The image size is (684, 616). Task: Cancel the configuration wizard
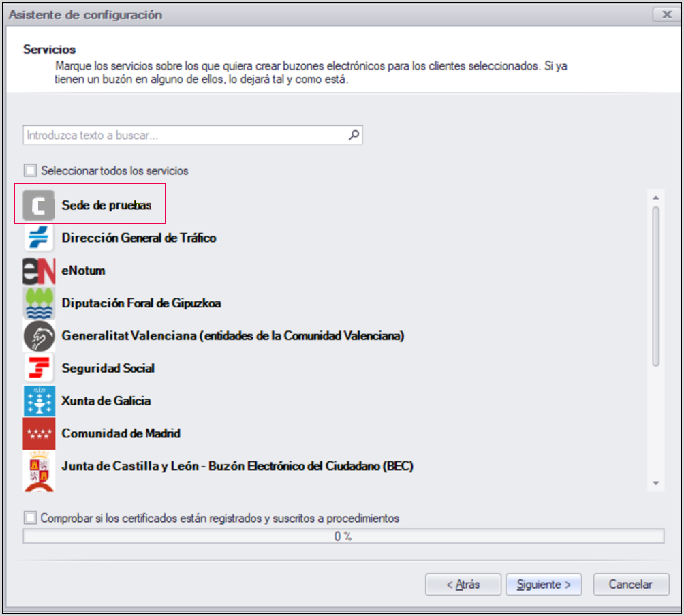pyautogui.click(x=631, y=584)
